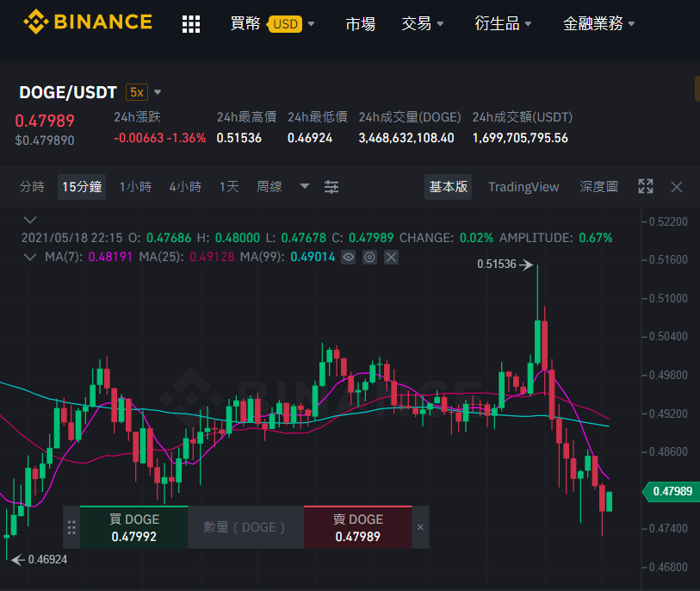700x591 pixels.
Task: Collapse the chart info chevron above OHLC
Action: [30, 220]
